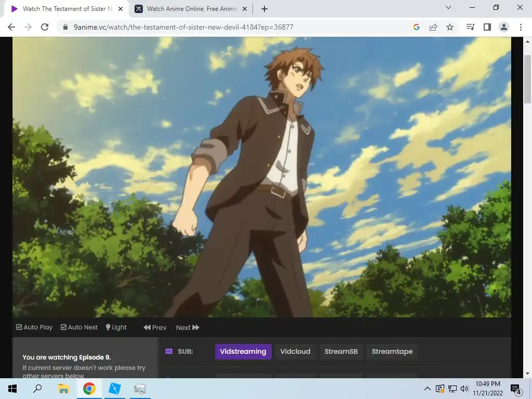Choose the StreamSB server
The image size is (532, 399).
pos(341,352)
